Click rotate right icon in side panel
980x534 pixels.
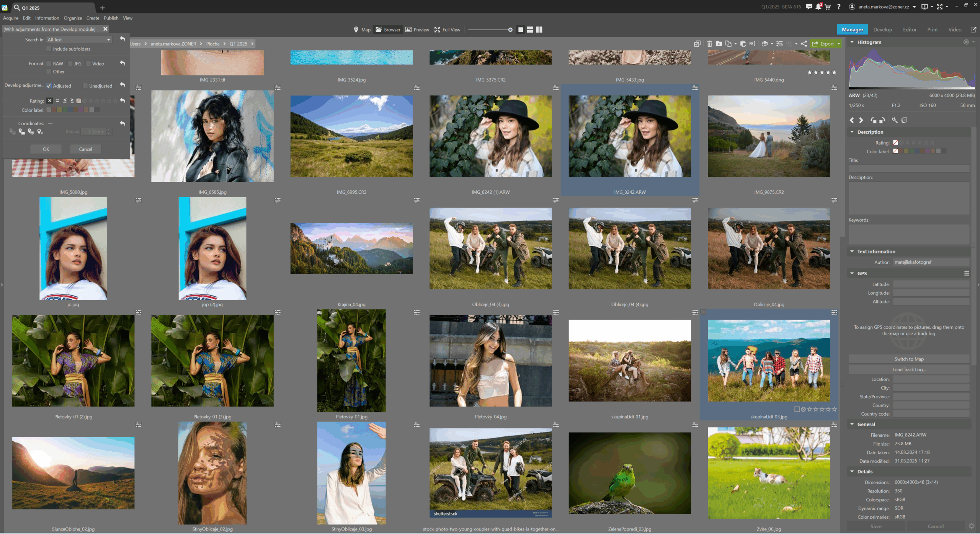(882, 120)
